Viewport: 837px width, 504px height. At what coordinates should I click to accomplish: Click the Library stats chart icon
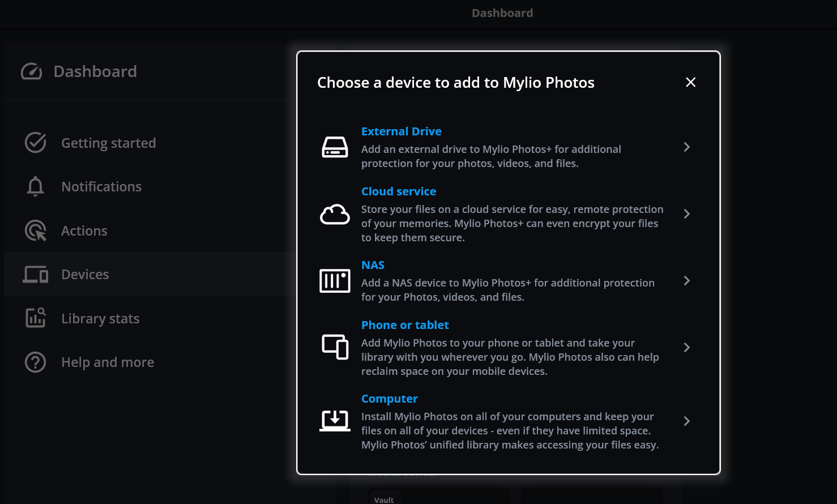(x=35, y=318)
